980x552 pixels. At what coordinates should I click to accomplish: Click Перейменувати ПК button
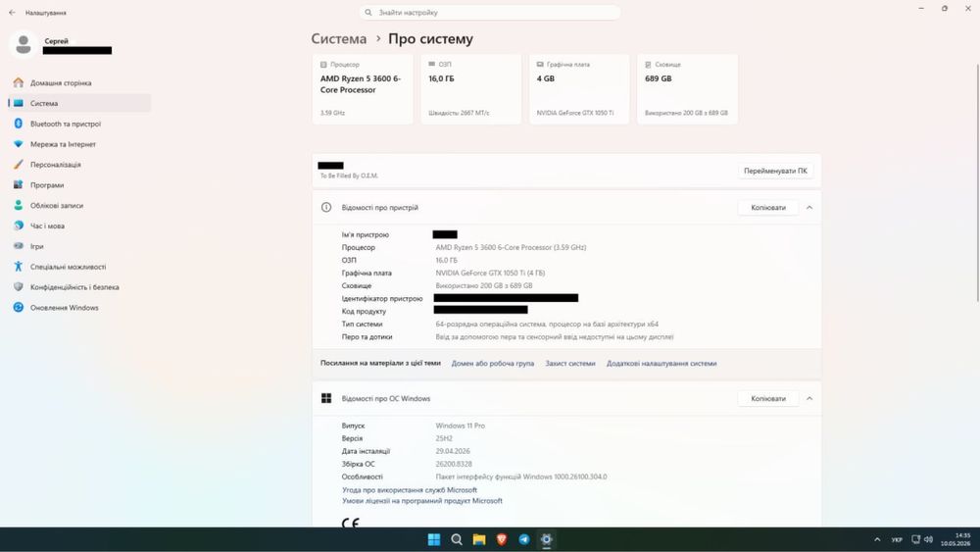click(775, 171)
